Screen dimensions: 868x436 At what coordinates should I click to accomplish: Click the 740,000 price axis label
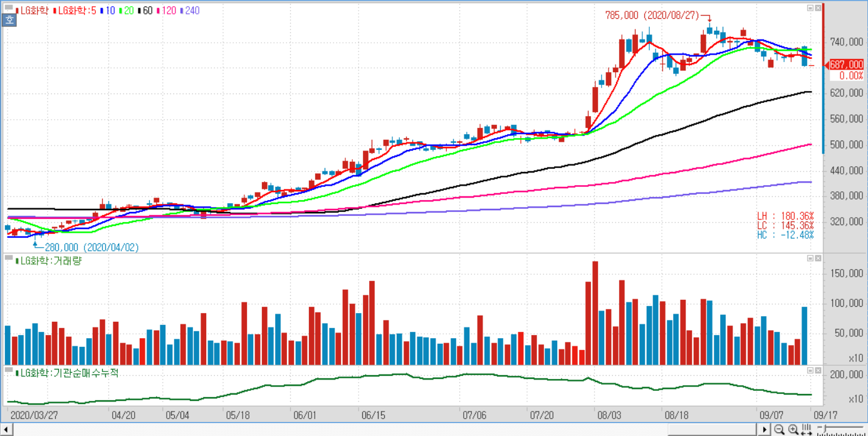pyautogui.click(x=847, y=42)
